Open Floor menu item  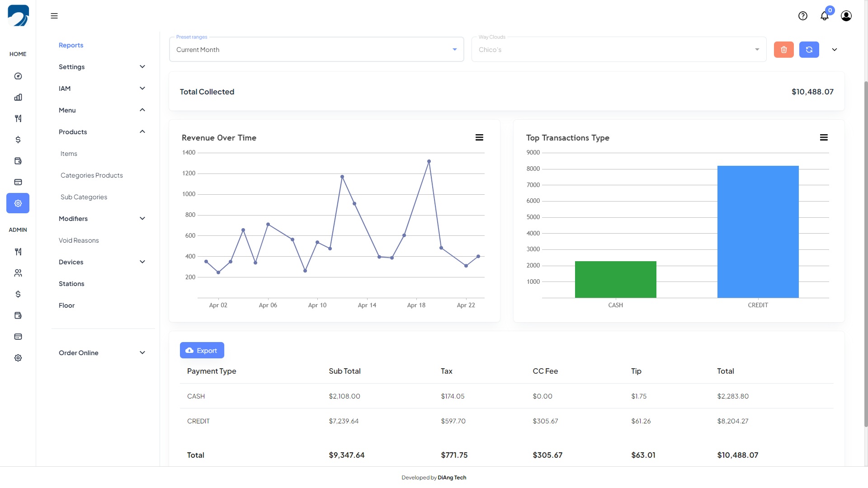click(66, 305)
